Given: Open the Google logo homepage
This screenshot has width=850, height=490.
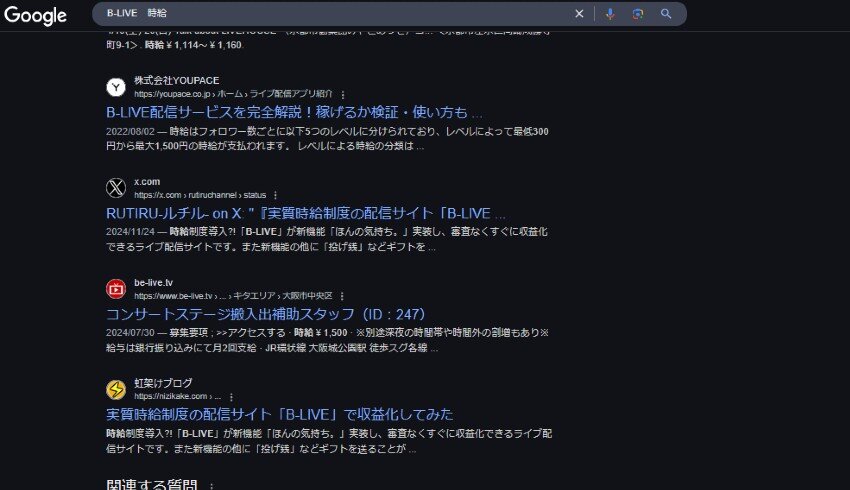Looking at the screenshot, I should pos(35,15).
